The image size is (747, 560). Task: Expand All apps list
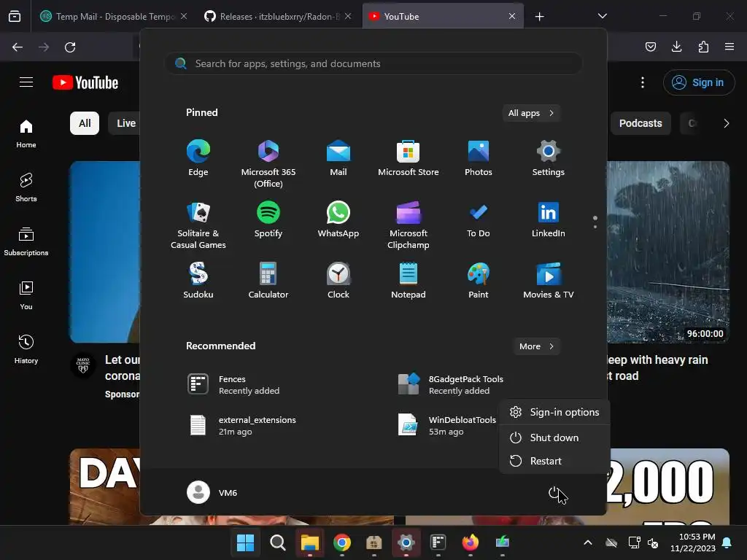tap(531, 113)
